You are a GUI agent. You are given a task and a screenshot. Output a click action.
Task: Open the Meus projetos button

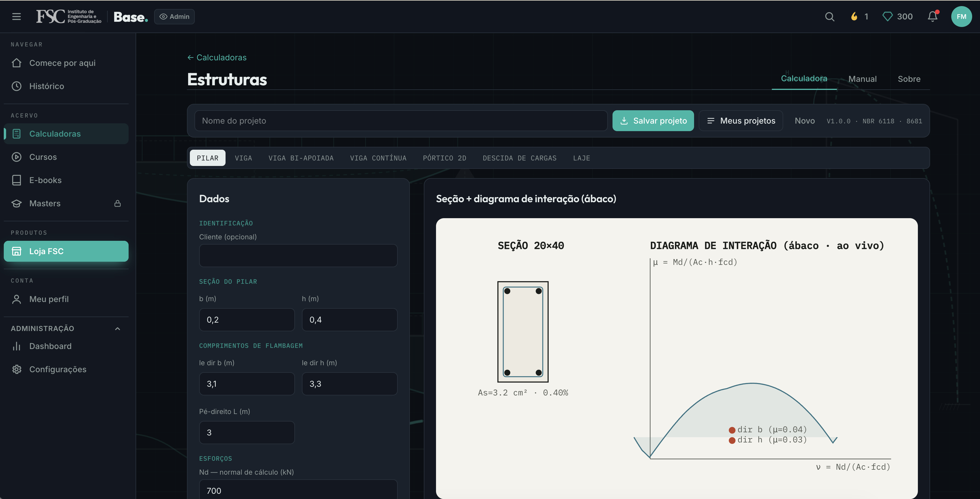point(741,121)
